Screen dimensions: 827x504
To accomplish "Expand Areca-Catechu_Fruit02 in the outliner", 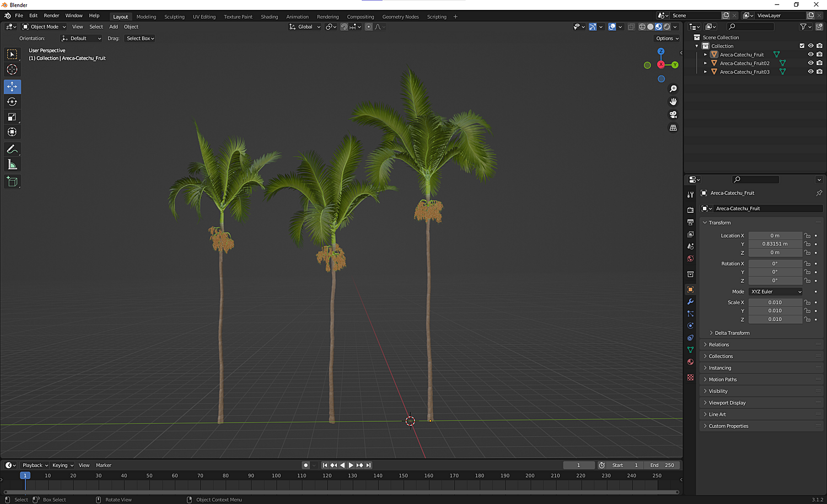I will tap(705, 63).
